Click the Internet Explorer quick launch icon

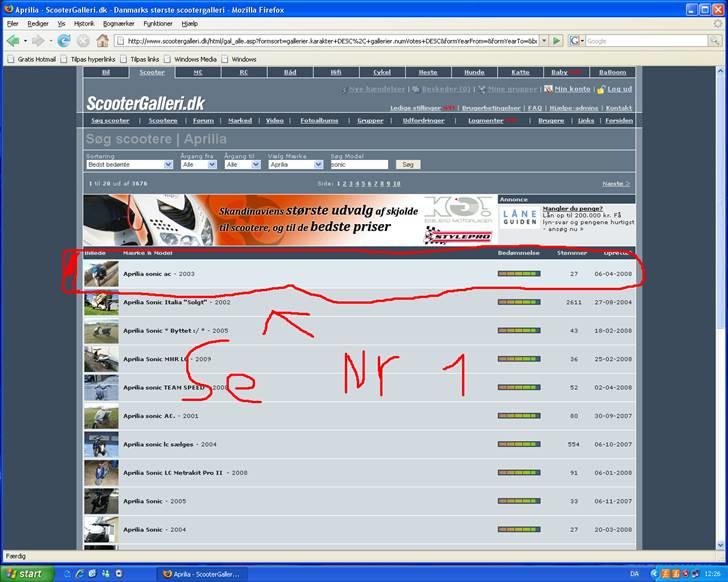coord(79,574)
